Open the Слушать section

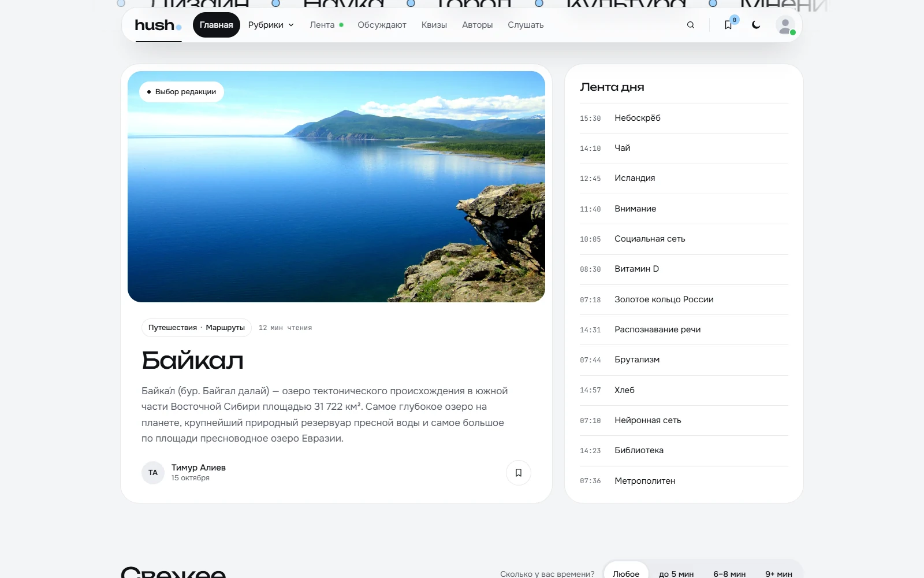coord(526,25)
